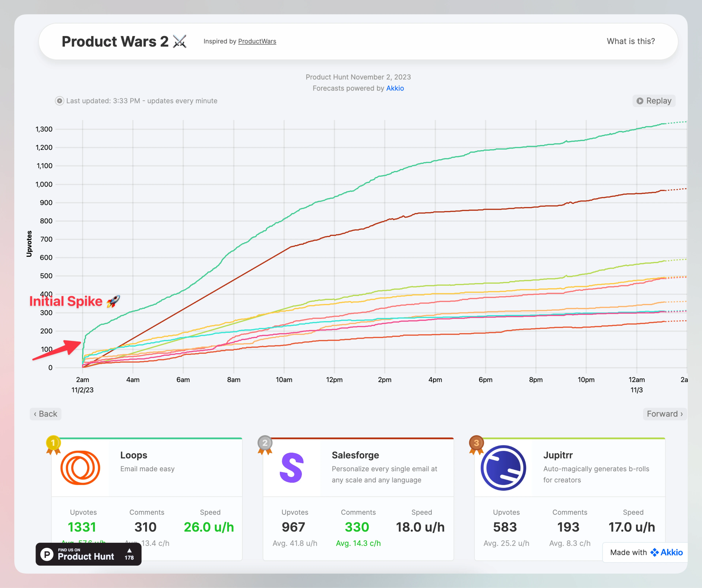Screen dimensions: 702x588
Task: Open the Jupitrr planet logo
Action: coord(503,468)
